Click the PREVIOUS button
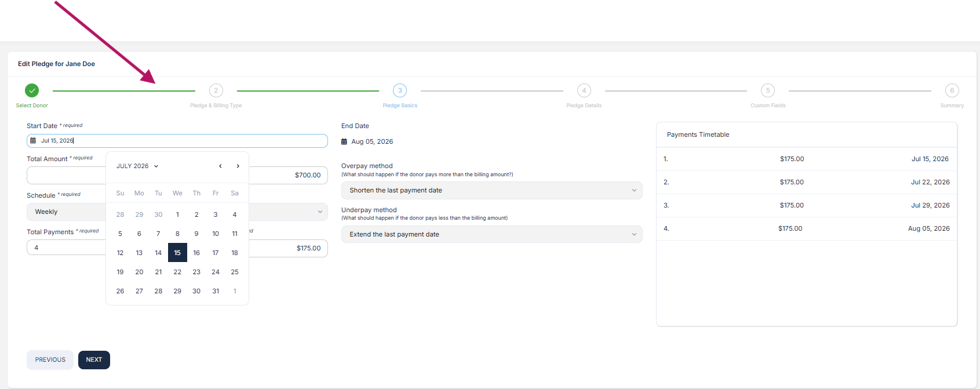980x389 pixels. pyautogui.click(x=50, y=359)
